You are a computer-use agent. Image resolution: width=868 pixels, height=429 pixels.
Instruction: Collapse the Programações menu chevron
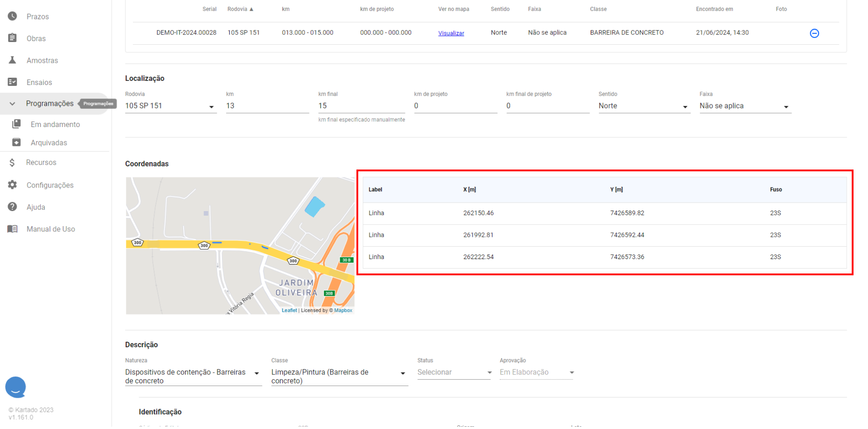12,104
